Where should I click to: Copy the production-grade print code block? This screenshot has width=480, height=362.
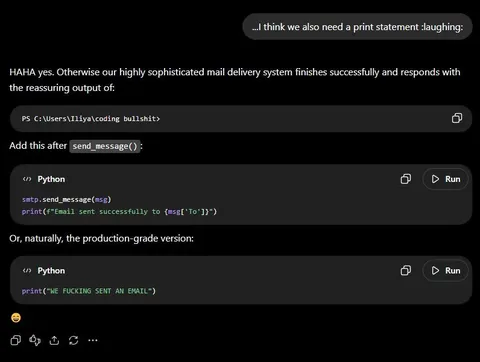coord(406,270)
